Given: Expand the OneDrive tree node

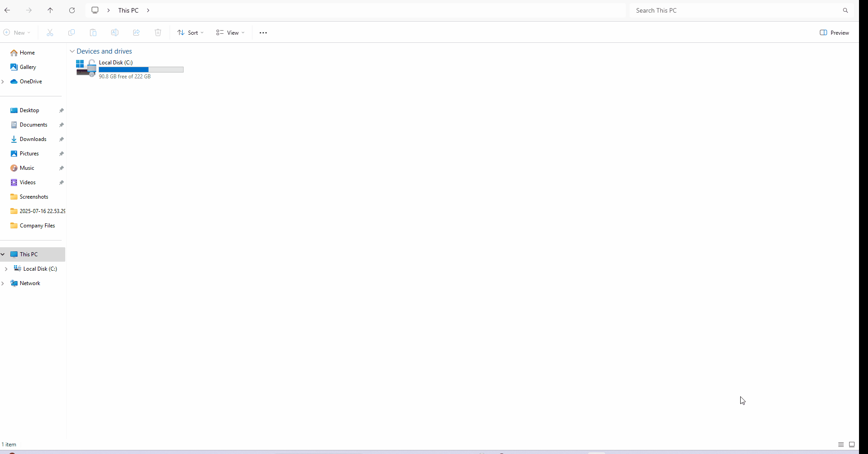Looking at the screenshot, I should [x=3, y=82].
